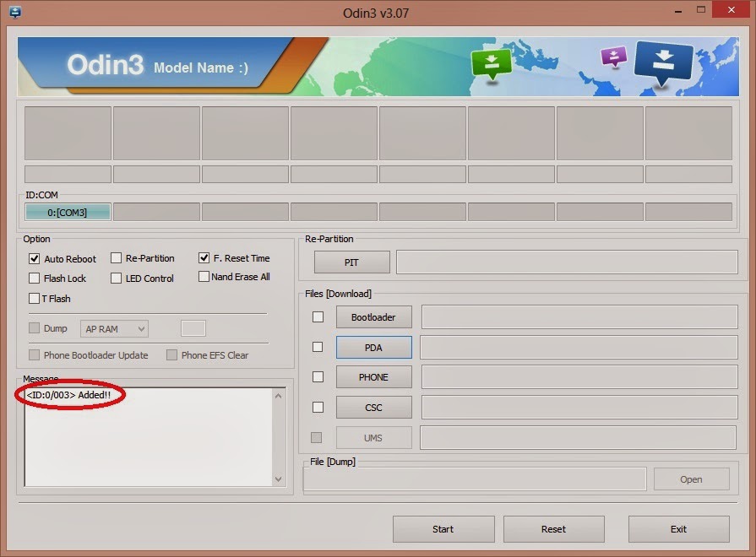Check the PDA file checkbox
756x557 pixels.
tap(318, 347)
